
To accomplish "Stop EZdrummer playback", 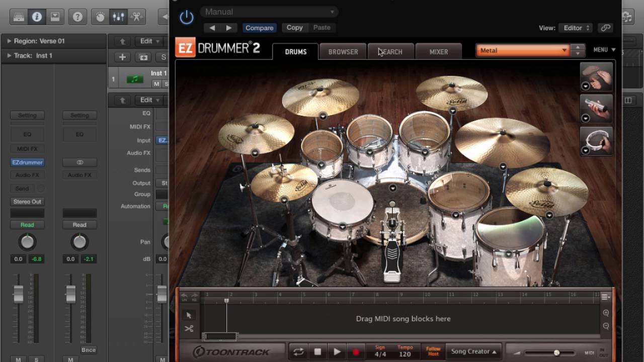I will [317, 352].
